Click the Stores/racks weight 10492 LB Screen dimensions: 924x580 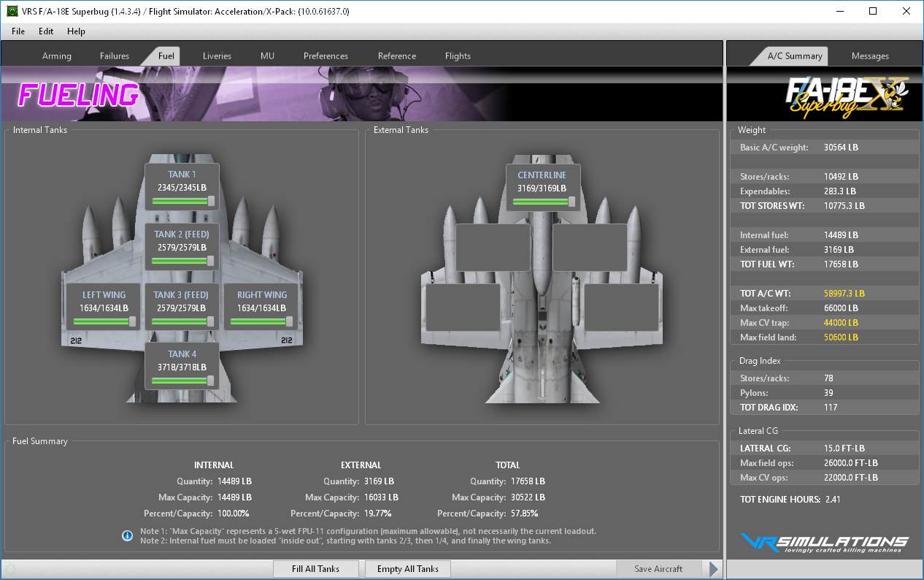[x=841, y=177]
